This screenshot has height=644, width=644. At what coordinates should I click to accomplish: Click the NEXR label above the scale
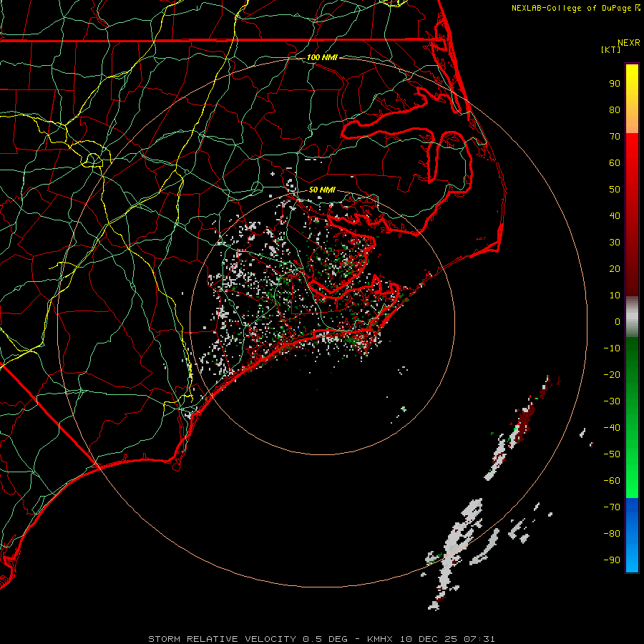pos(628,42)
